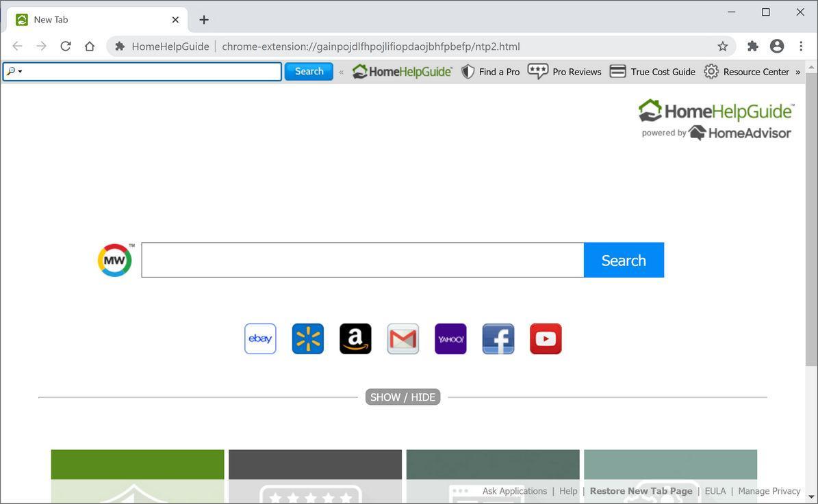
Task: Open the YouTube shortcut icon
Action: [546, 339]
